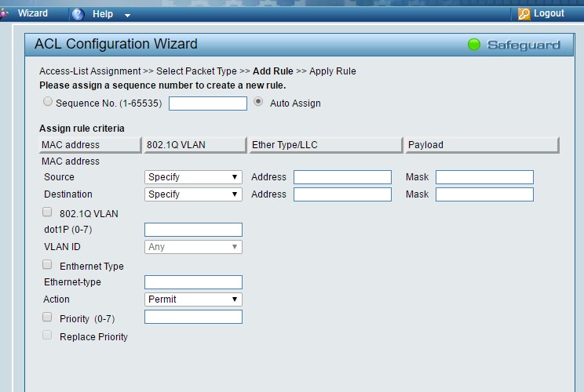Click the Help question mark icon
The height and width of the screenshot is (392, 584).
pyautogui.click(x=78, y=14)
